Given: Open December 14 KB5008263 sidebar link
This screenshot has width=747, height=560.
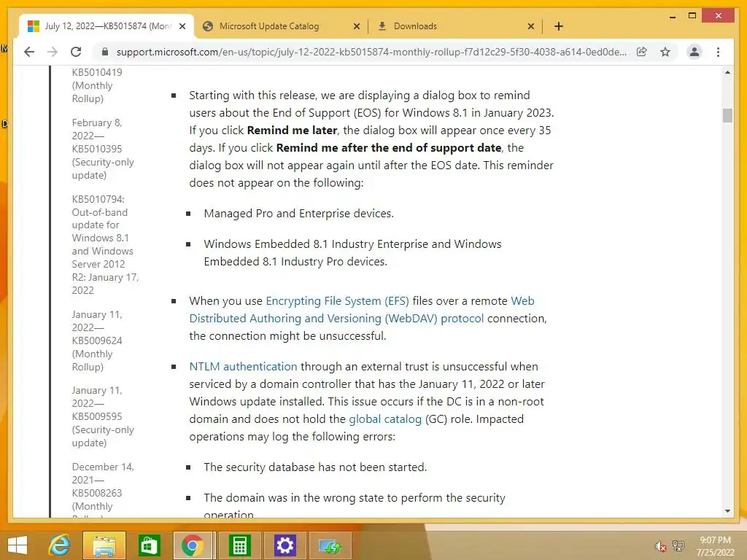Looking at the screenshot, I should [x=103, y=489].
